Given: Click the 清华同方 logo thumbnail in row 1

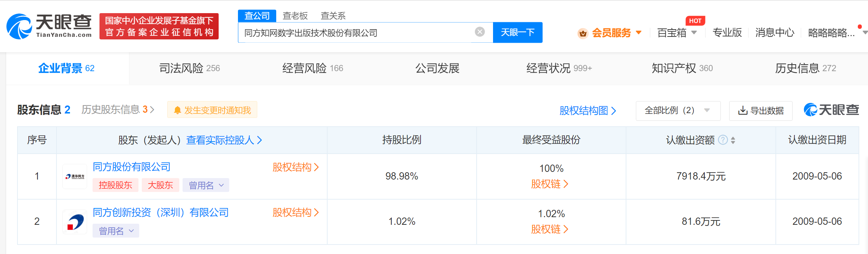Looking at the screenshot, I should 75,177.
